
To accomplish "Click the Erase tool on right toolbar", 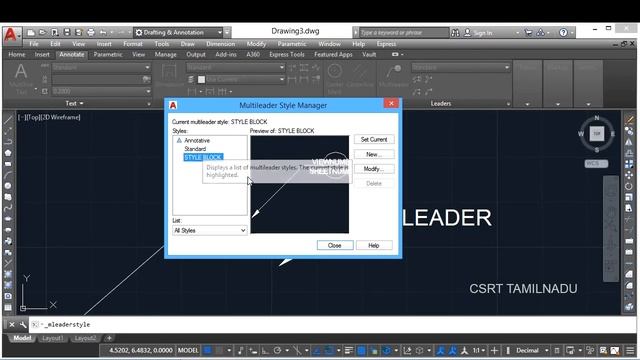I will coord(629,120).
